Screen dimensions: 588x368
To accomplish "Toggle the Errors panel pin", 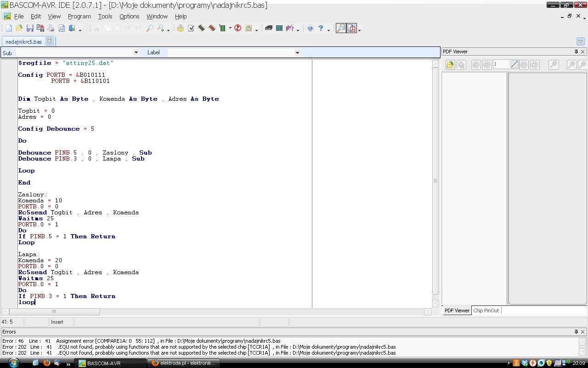I will (576, 332).
